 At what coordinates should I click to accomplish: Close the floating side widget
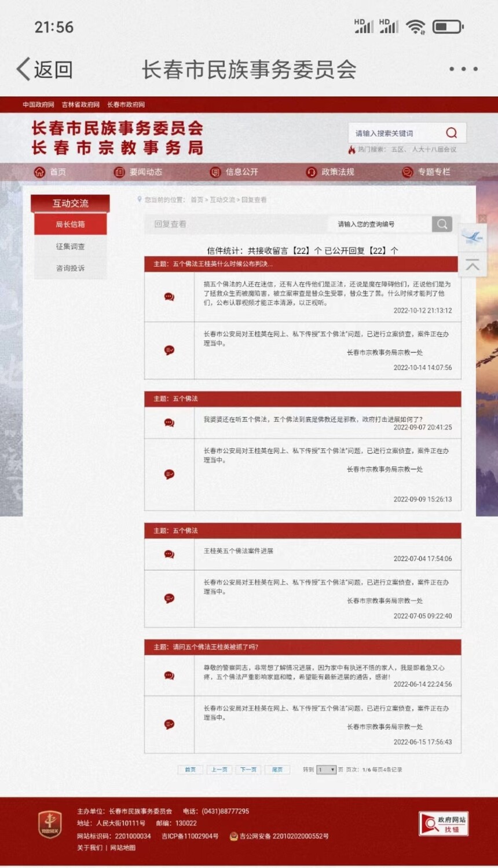point(482,218)
